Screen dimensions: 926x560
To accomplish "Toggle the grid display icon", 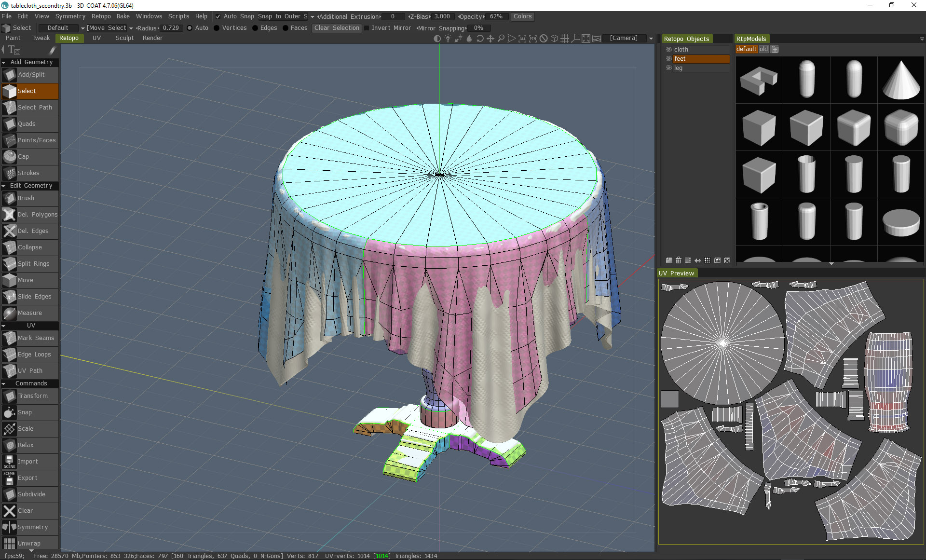I will 565,39.
